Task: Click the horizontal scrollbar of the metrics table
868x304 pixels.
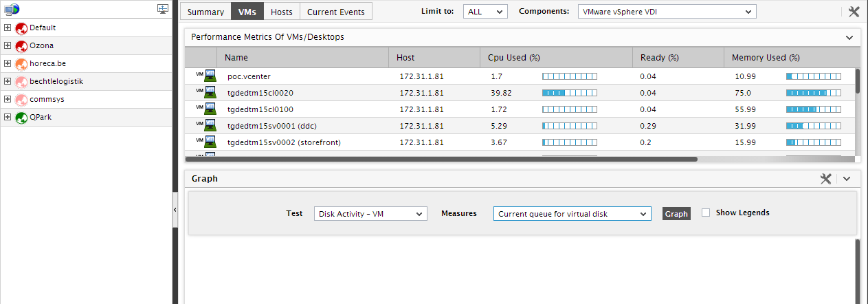Action: 441,159
